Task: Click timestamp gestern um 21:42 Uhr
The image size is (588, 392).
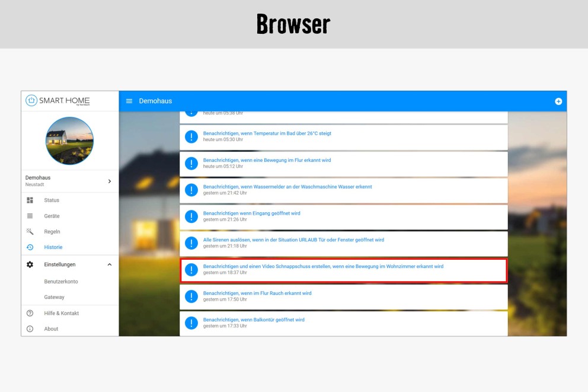Action: click(225, 193)
